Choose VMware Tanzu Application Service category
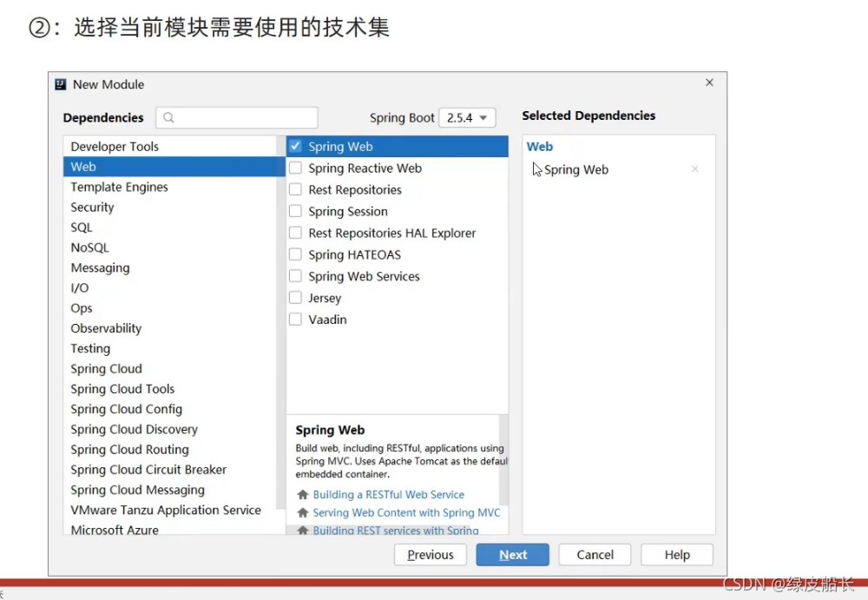 coord(170,511)
